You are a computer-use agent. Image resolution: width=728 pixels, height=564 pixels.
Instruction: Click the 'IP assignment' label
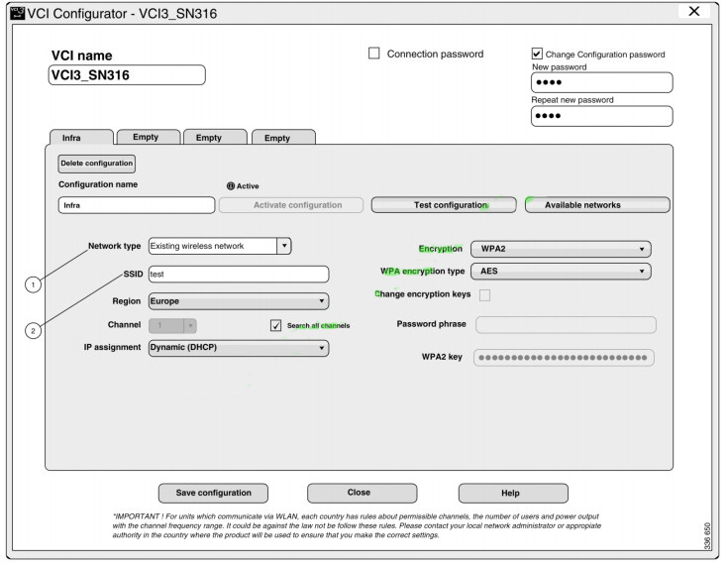112,347
